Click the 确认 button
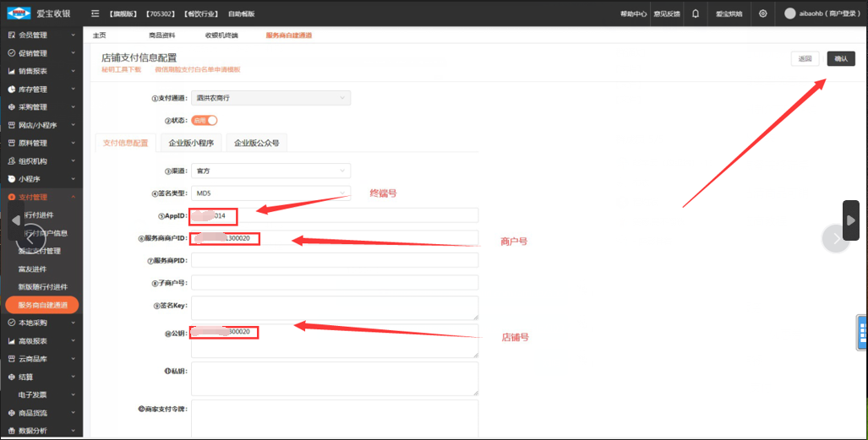Screen dimensions: 868x440 pyautogui.click(x=841, y=58)
